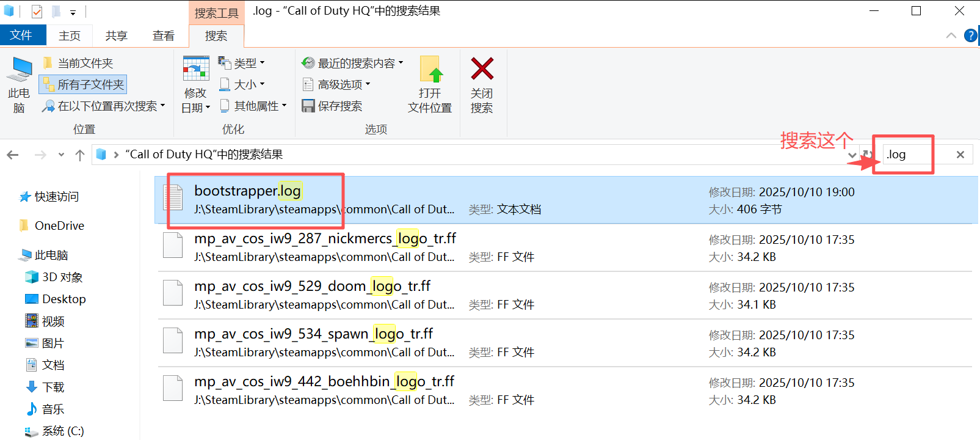The height and width of the screenshot is (440, 980).
Task: Click file icon of spawn logo file
Action: pyautogui.click(x=173, y=340)
